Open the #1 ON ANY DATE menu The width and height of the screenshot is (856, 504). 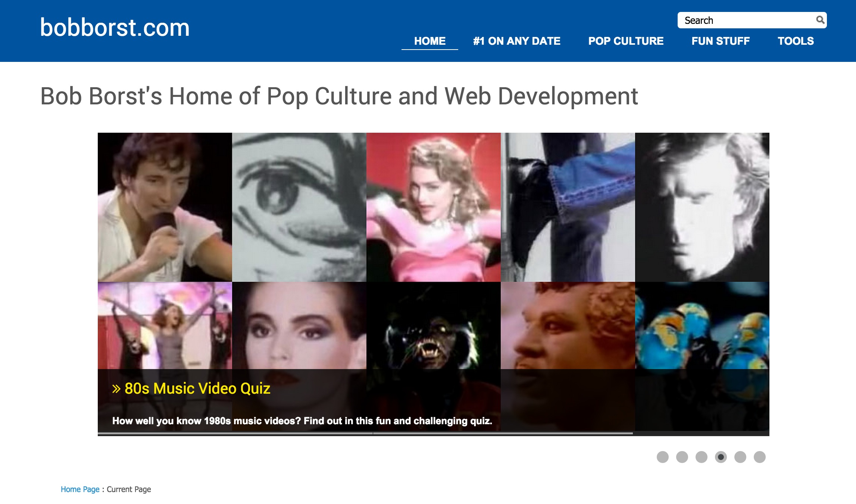(x=517, y=41)
